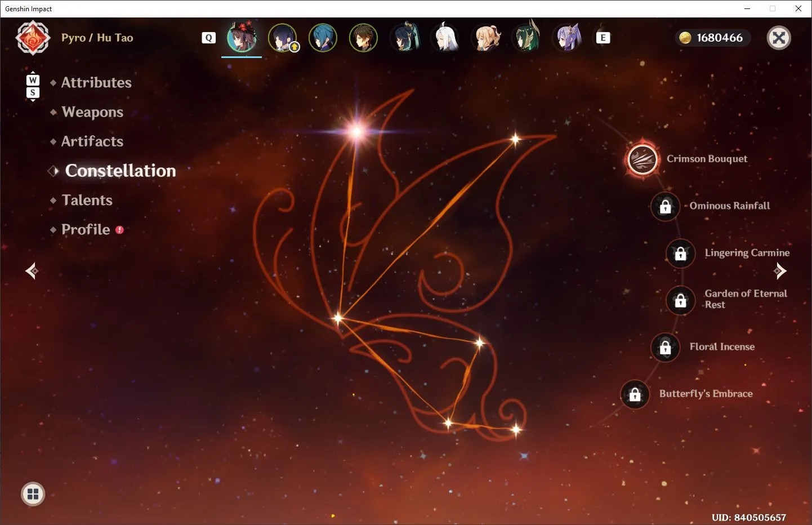Go to previous character with left arrow
Image resolution: width=812 pixels, height=525 pixels.
coord(32,271)
